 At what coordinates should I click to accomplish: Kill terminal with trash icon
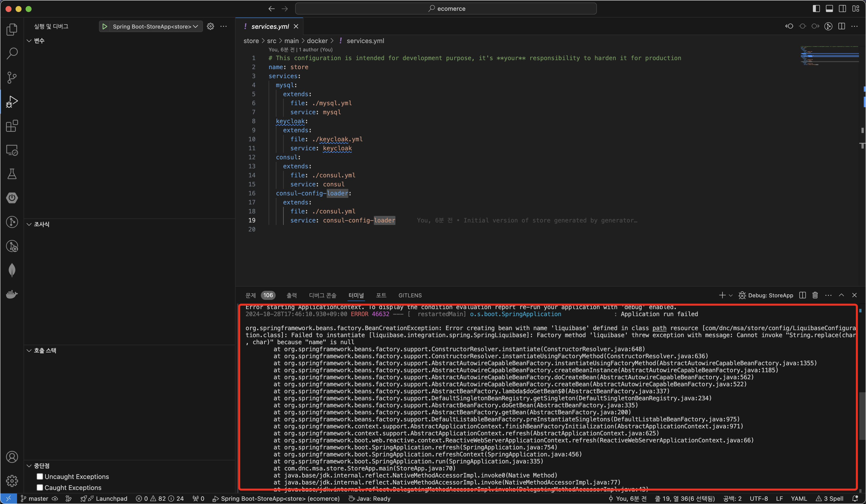click(x=815, y=295)
